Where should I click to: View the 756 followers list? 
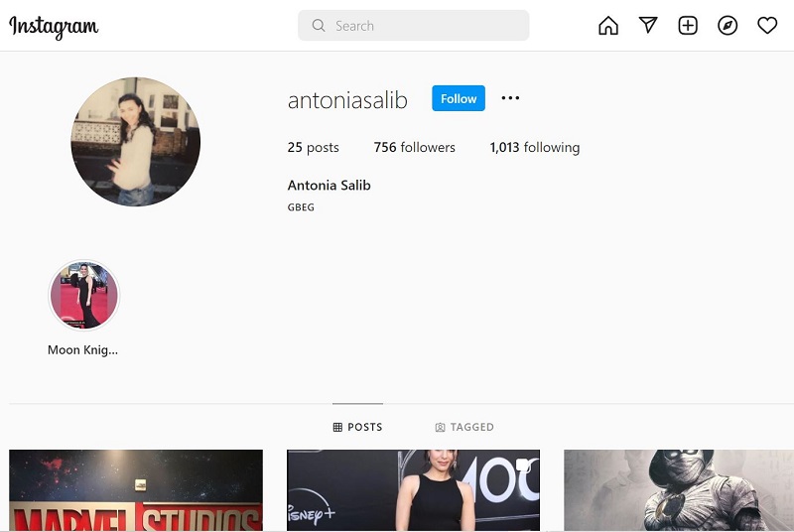click(x=414, y=147)
